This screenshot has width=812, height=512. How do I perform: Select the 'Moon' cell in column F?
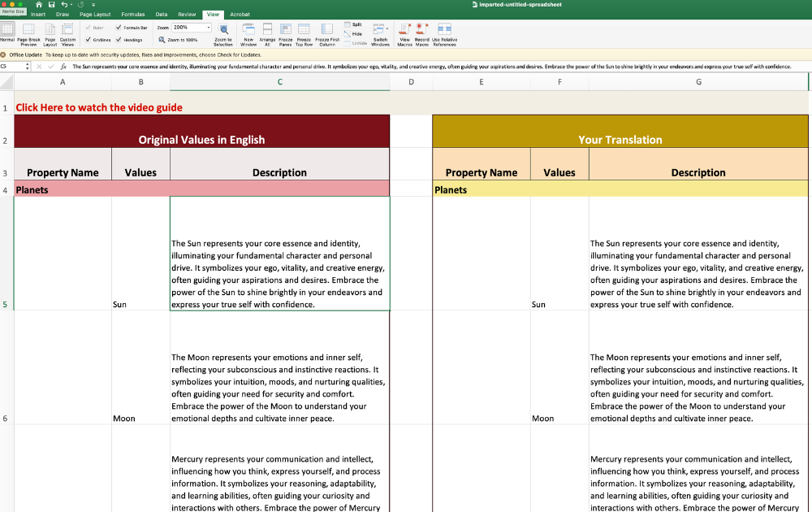pyautogui.click(x=559, y=367)
